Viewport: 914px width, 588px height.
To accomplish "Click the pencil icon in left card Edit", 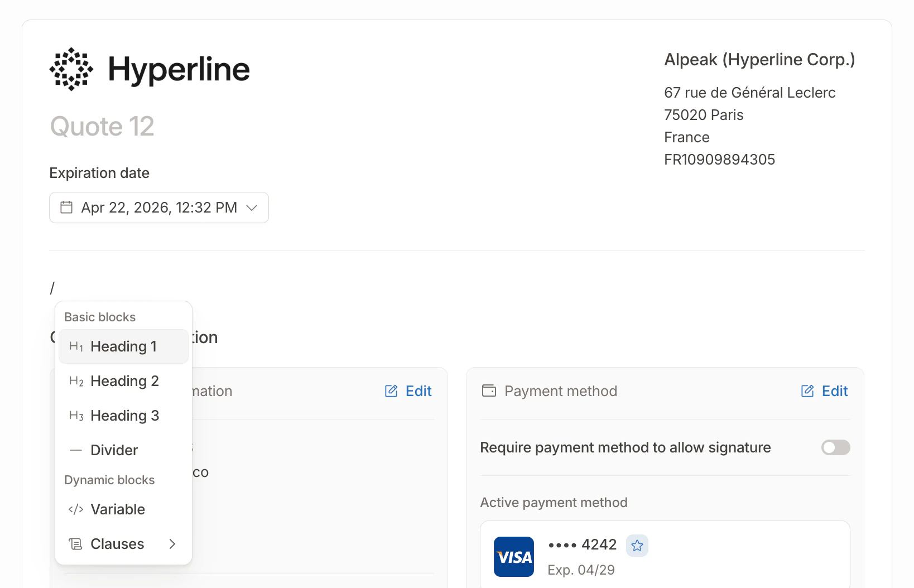I will coord(391,391).
